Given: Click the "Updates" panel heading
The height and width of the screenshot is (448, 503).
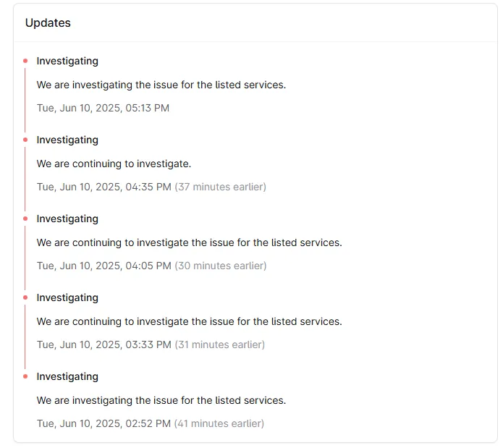Looking at the screenshot, I should tap(48, 22).
